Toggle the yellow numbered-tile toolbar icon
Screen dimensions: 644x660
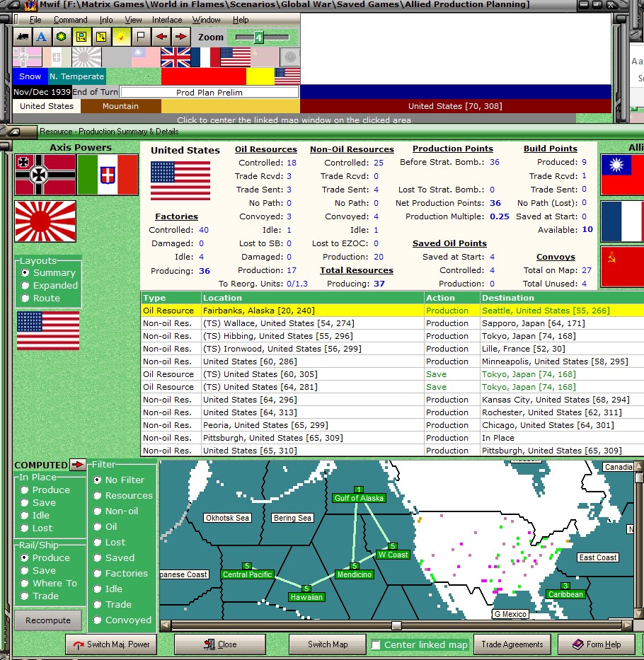pos(101,37)
